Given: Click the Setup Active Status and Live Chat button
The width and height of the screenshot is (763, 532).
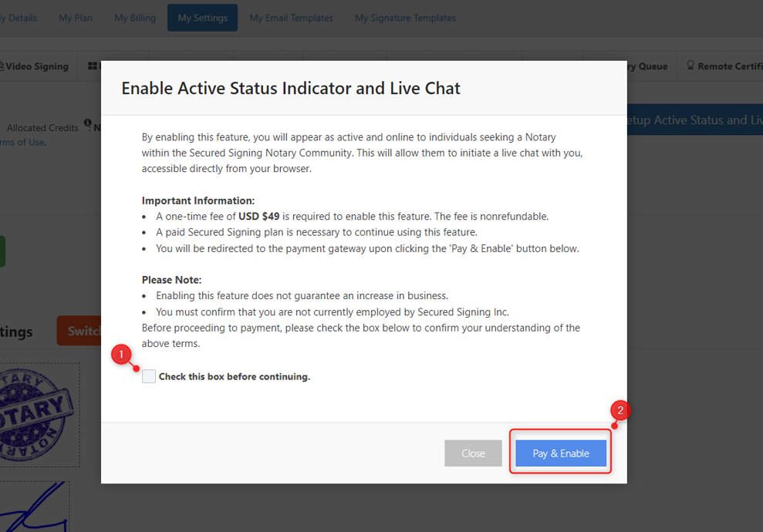Looking at the screenshot, I should click(694, 120).
